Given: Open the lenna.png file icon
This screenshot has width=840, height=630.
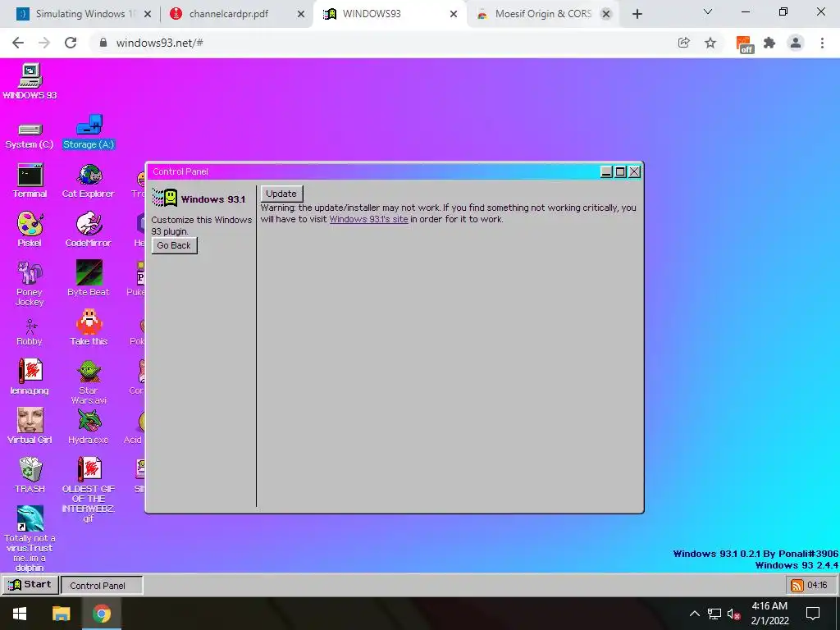Looking at the screenshot, I should pos(30,377).
